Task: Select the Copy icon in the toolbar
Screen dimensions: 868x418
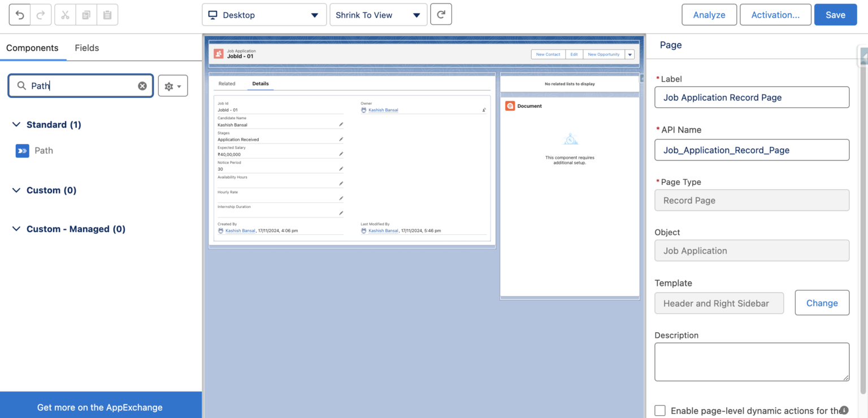Action: pos(86,15)
